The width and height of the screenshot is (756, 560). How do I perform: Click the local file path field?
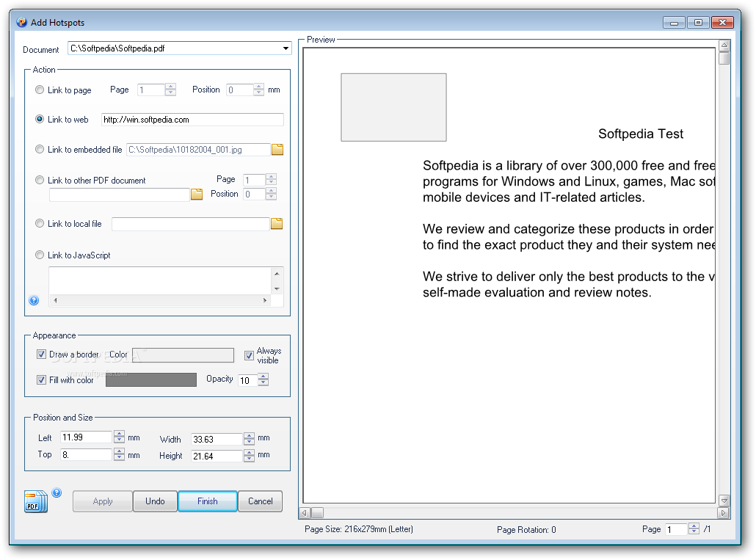(190, 224)
